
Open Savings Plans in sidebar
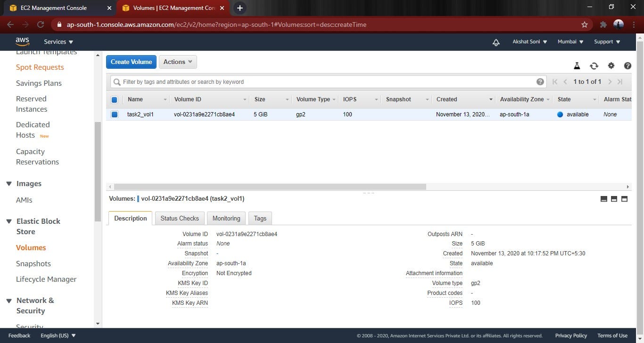click(39, 83)
